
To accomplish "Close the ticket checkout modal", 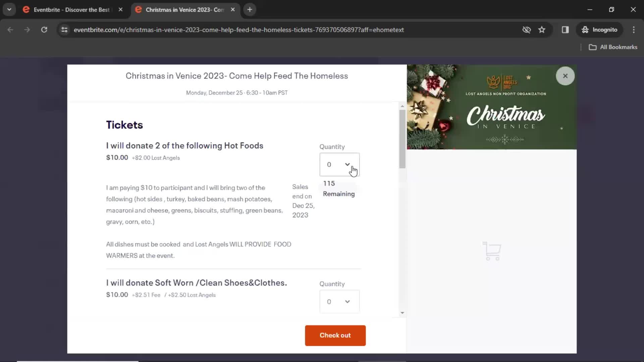I will pyautogui.click(x=565, y=76).
